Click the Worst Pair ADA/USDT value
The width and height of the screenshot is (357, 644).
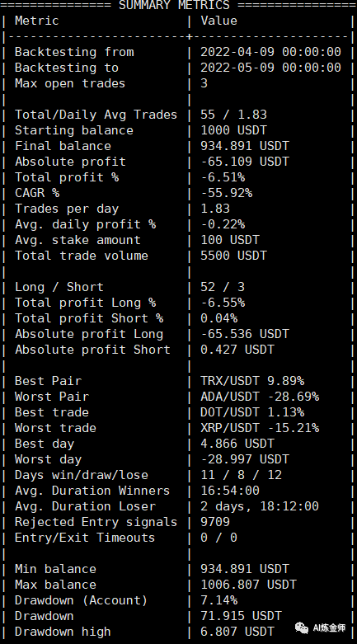(x=260, y=397)
